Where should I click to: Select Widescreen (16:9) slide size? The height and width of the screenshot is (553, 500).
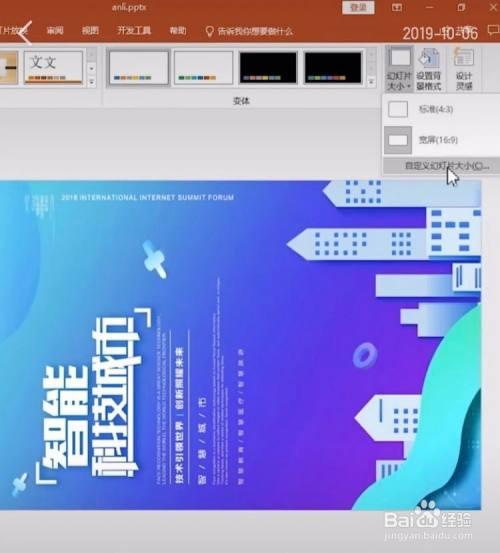(x=441, y=140)
